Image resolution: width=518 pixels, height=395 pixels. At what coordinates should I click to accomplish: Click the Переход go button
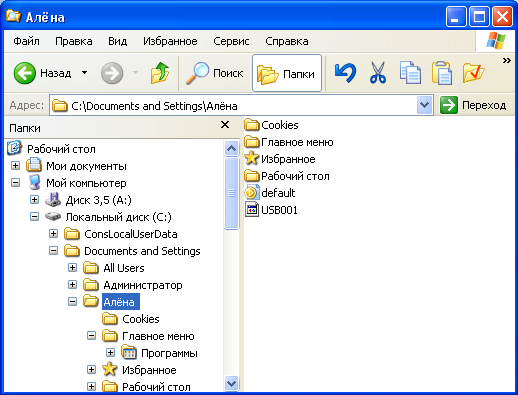[x=473, y=105]
